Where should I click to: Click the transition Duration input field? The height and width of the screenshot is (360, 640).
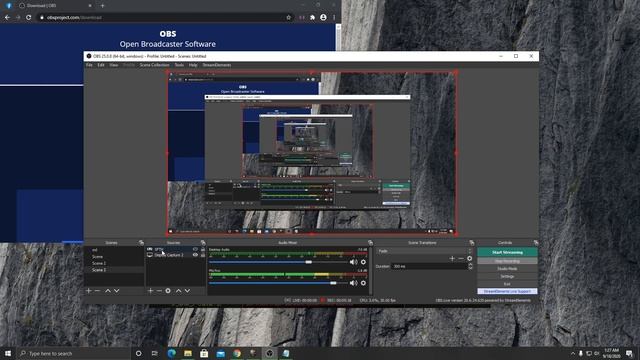tap(429, 266)
